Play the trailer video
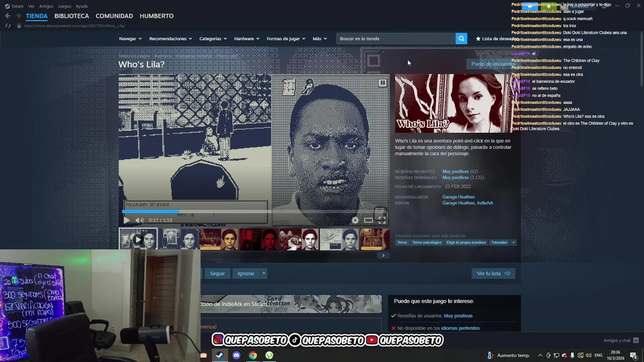644x362 pixels. coord(127,220)
